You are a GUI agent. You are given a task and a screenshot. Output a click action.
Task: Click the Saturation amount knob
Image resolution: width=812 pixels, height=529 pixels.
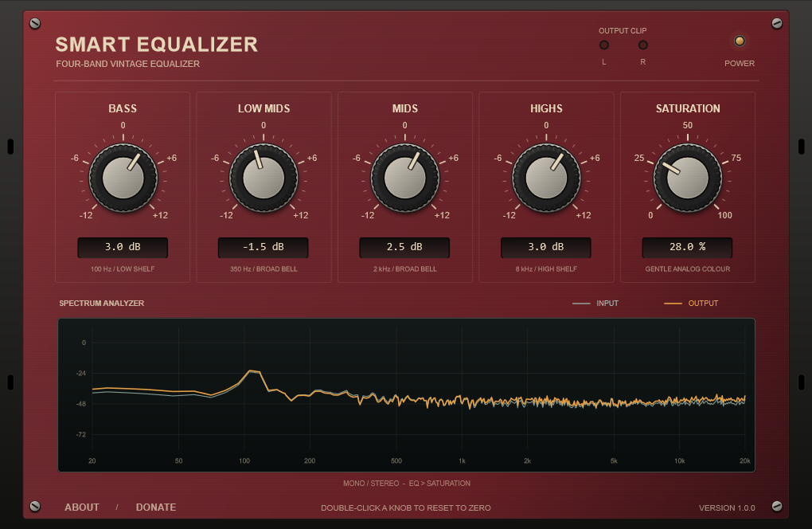click(688, 178)
